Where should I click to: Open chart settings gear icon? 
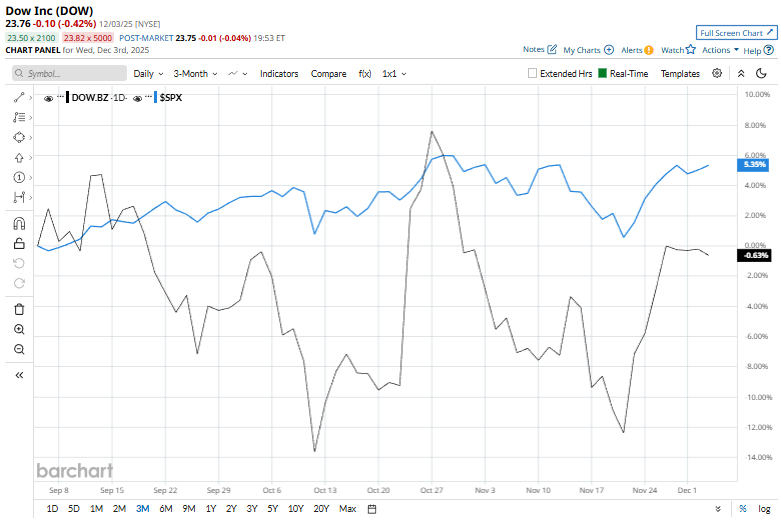(717, 73)
